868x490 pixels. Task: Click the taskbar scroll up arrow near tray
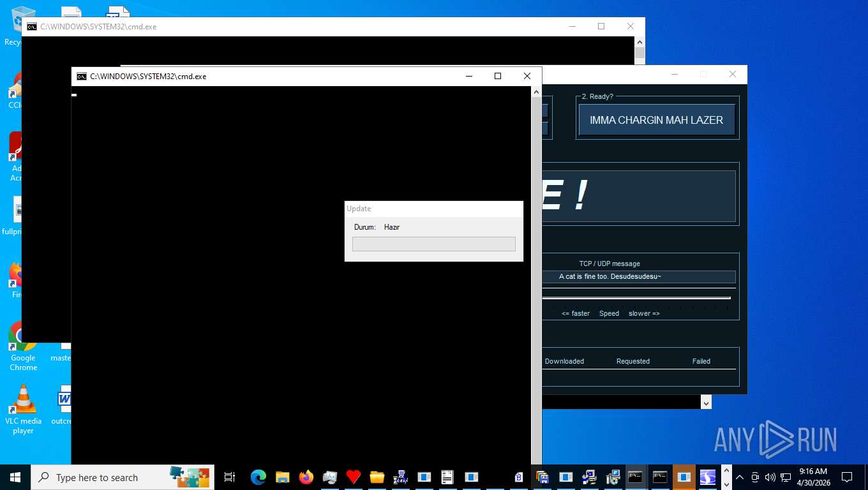coord(726,471)
